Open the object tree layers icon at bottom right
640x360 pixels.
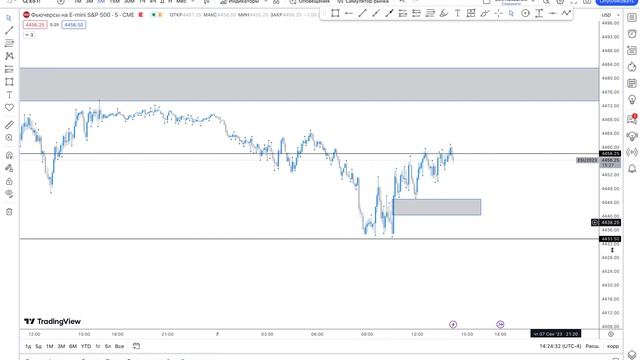pyautogui.click(x=632, y=354)
